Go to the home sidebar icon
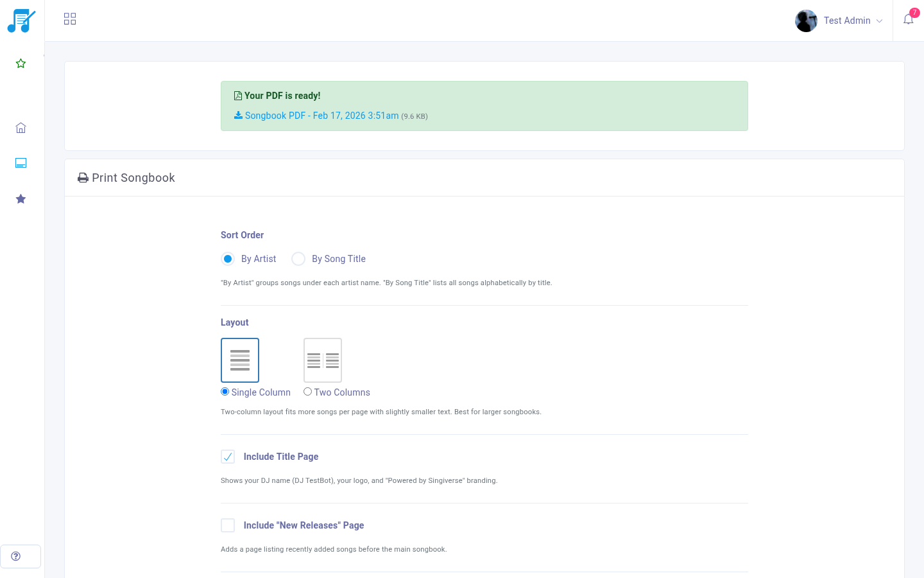This screenshot has width=924, height=578. click(x=21, y=128)
